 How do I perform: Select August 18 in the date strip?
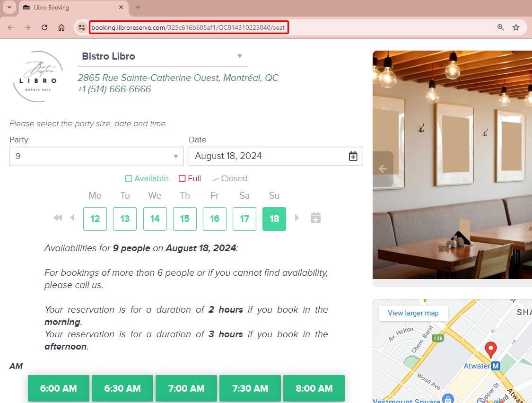tap(274, 219)
